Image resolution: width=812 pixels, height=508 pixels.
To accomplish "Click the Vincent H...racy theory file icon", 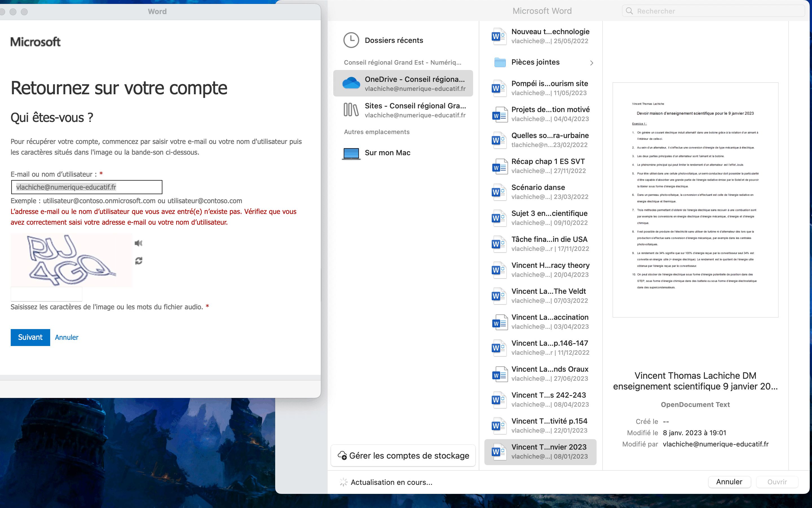I will pyautogui.click(x=499, y=270).
